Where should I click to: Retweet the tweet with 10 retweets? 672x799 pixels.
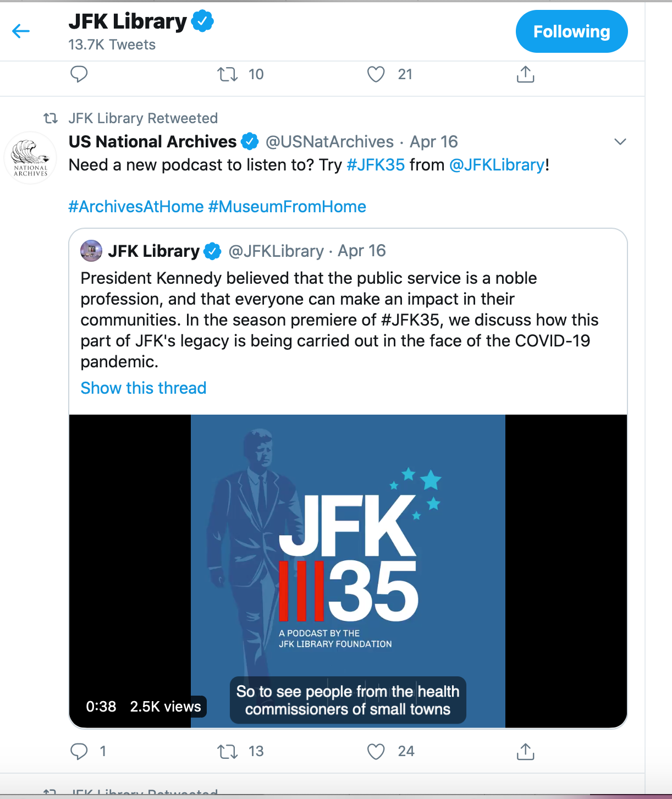[x=228, y=74]
